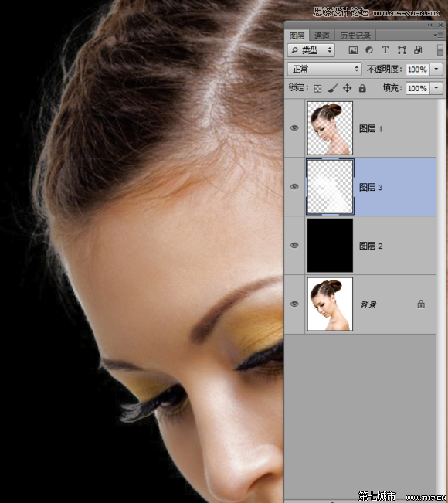Filter layers by type (T) icon
Screen dimensions: 448x503
tap(385, 50)
